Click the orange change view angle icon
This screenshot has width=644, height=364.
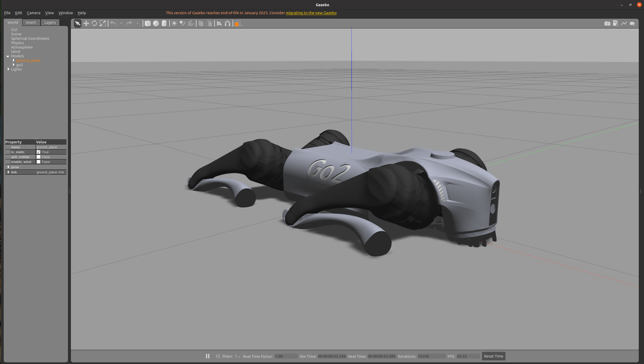[x=237, y=24]
